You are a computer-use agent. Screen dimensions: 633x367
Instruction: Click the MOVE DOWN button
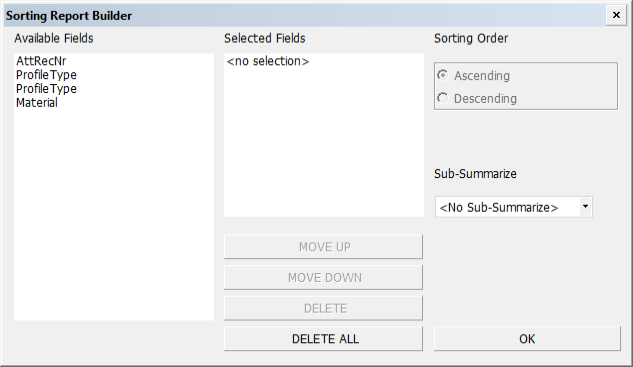[x=323, y=277]
